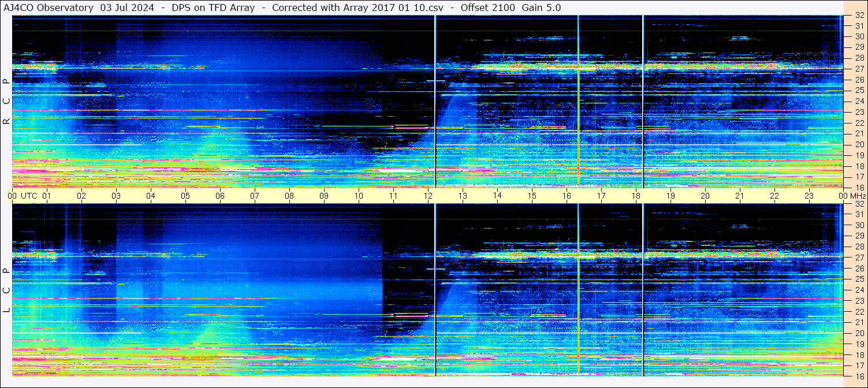Pick hour 22 on the time axis
The image size is (868, 388).
(774, 196)
